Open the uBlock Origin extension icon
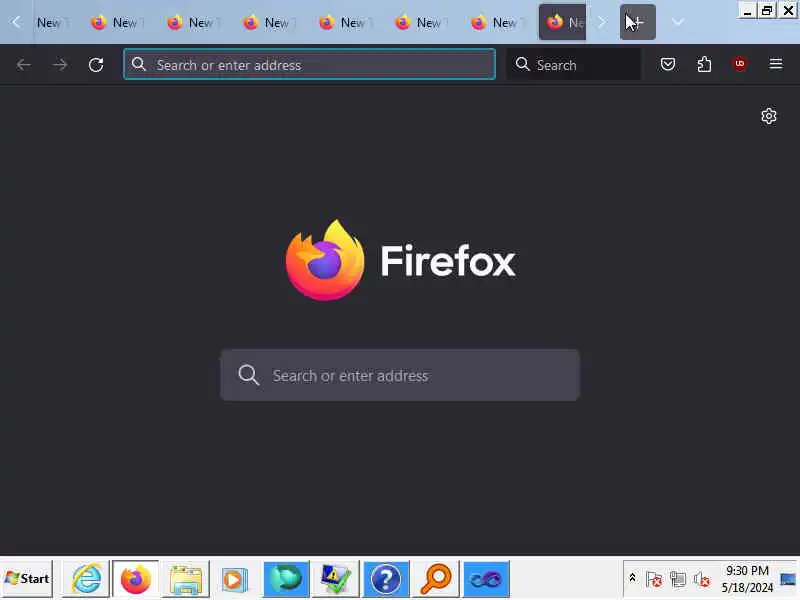The image size is (800, 600). coord(740,64)
